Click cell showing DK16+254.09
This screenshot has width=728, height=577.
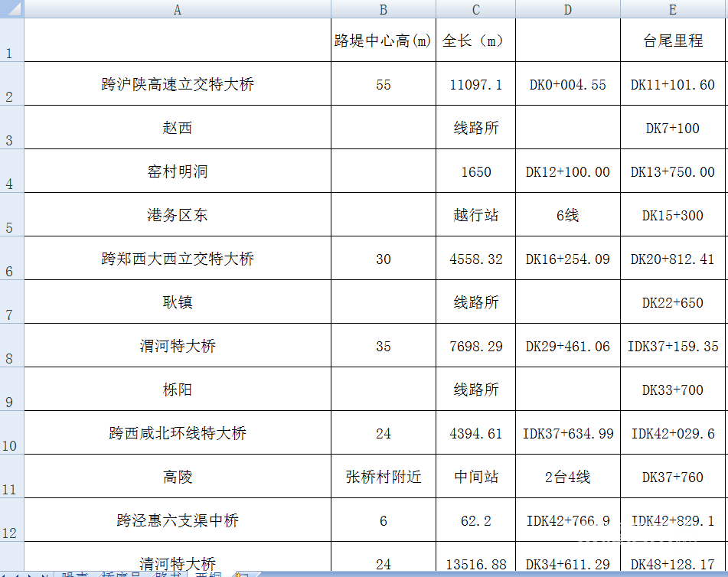[567, 259]
